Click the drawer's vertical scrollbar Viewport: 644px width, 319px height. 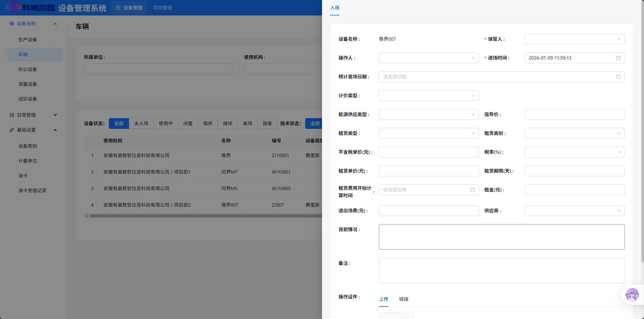[x=642, y=131]
